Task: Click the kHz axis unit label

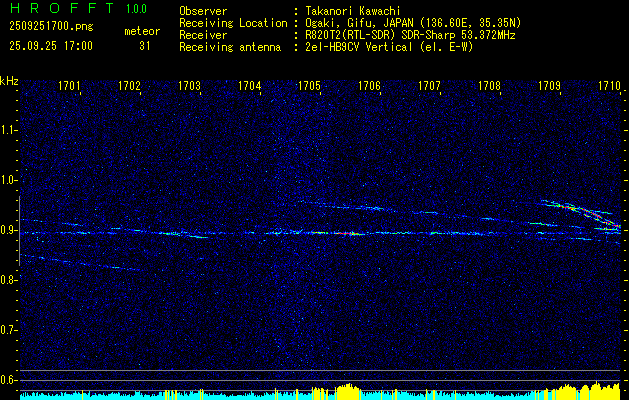Action: pos(9,81)
